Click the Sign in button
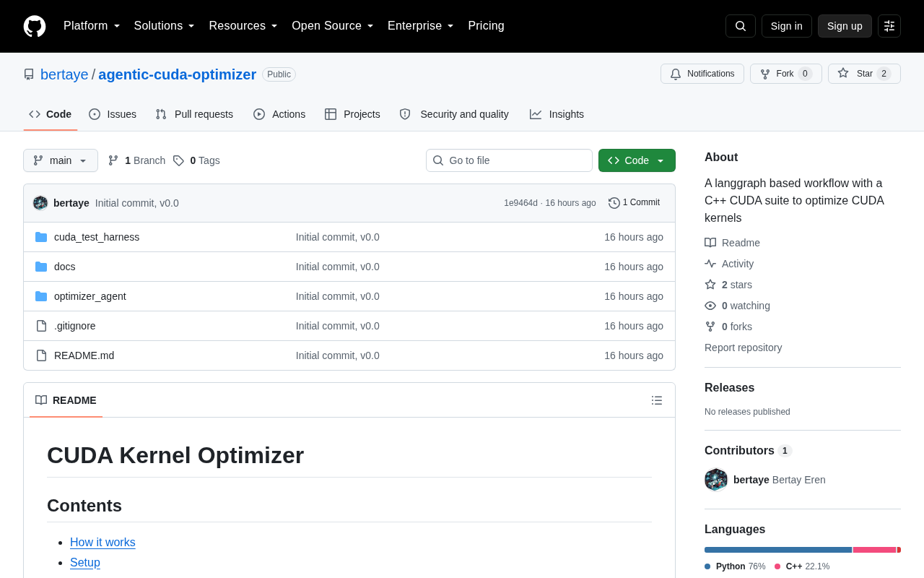Screen dimensions: 924x578 (787, 26)
